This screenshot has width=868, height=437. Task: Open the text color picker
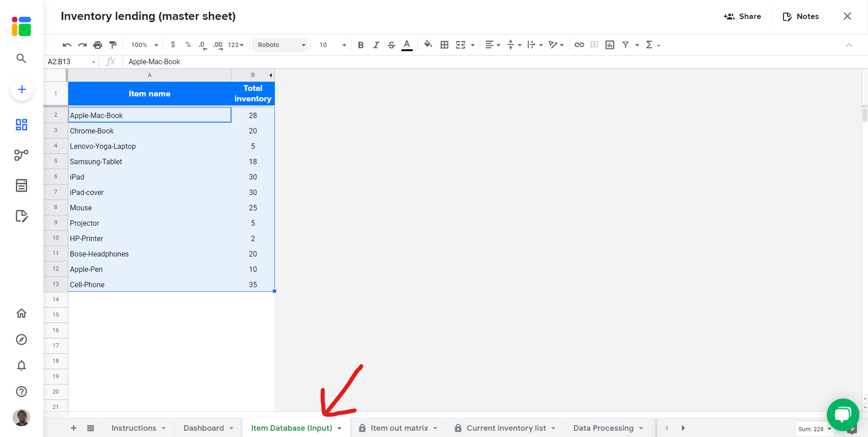click(x=407, y=45)
